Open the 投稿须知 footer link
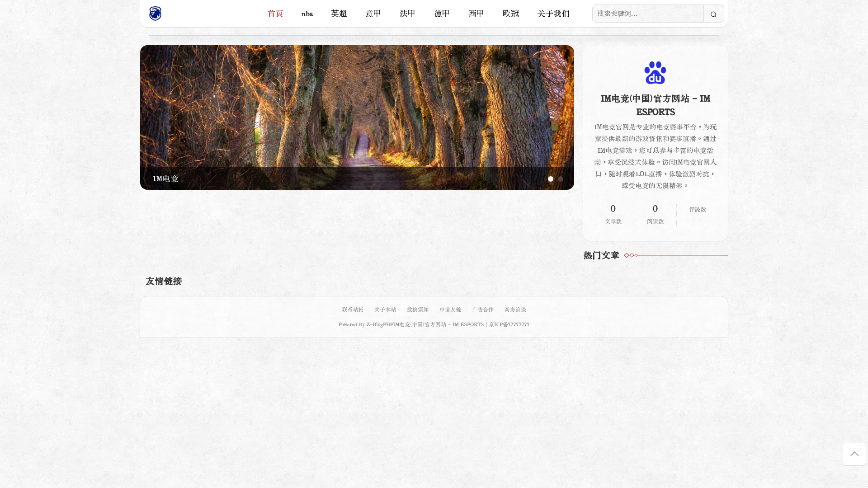The height and width of the screenshot is (488, 868). point(418,310)
